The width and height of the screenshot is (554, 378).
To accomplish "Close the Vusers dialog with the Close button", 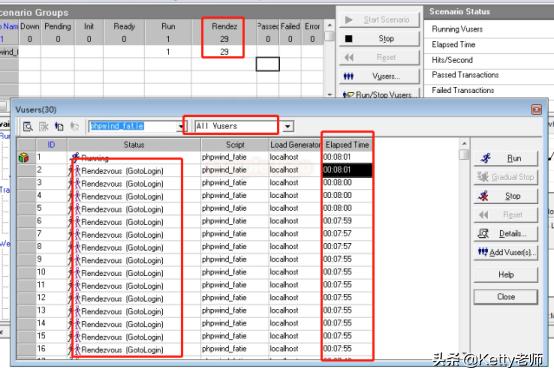I will 506,297.
